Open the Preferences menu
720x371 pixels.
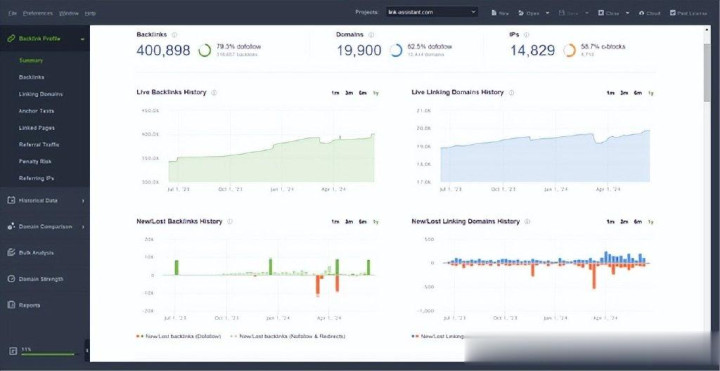[x=38, y=13]
